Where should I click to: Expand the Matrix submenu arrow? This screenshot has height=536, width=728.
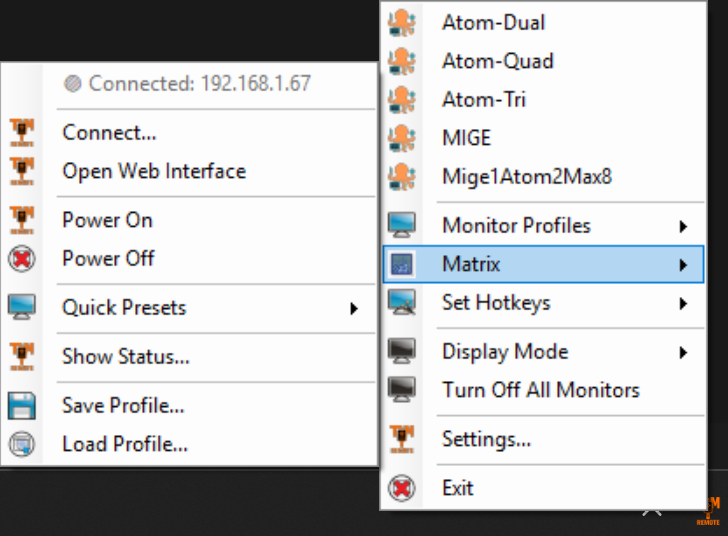(683, 265)
